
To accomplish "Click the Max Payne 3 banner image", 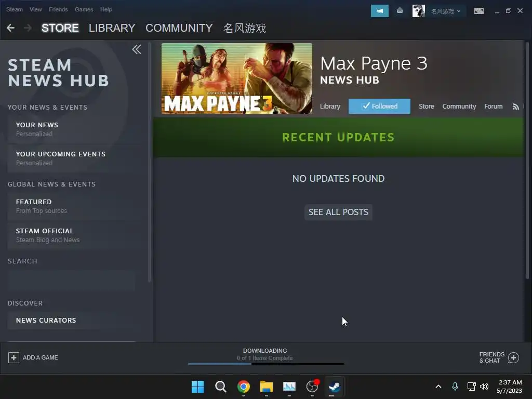I will click(x=237, y=78).
